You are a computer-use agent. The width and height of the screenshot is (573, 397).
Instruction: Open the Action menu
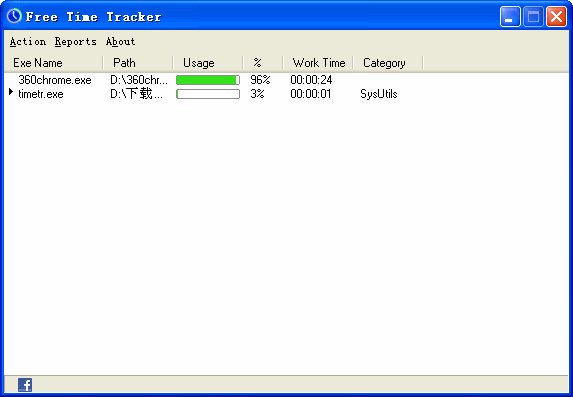[x=28, y=42]
